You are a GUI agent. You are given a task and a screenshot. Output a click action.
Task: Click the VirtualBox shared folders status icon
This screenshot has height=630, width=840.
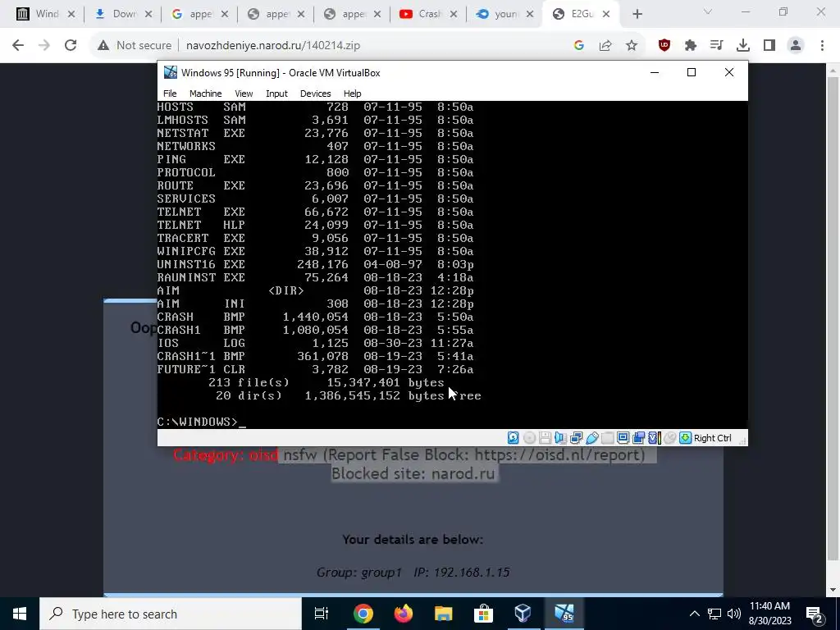(608, 438)
